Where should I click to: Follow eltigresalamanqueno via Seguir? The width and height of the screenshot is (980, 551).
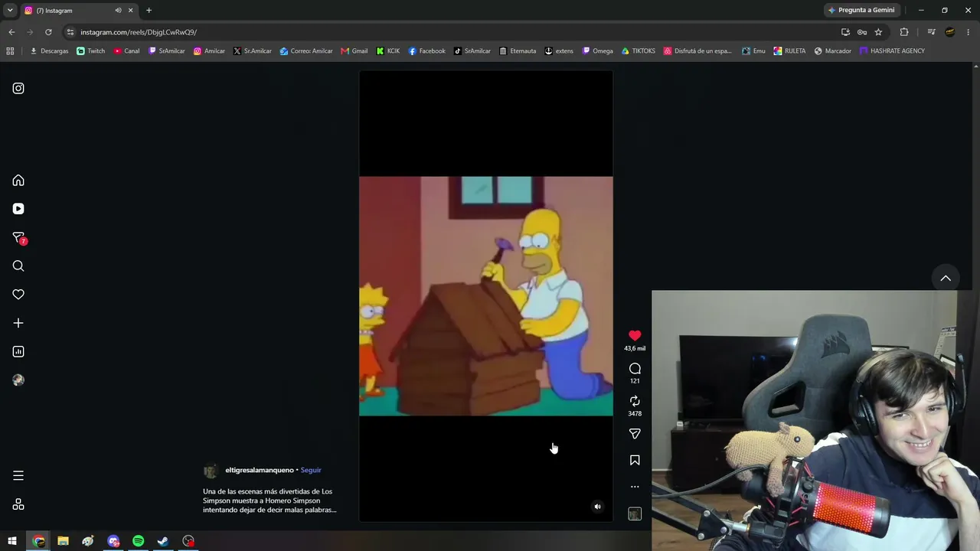311,470
